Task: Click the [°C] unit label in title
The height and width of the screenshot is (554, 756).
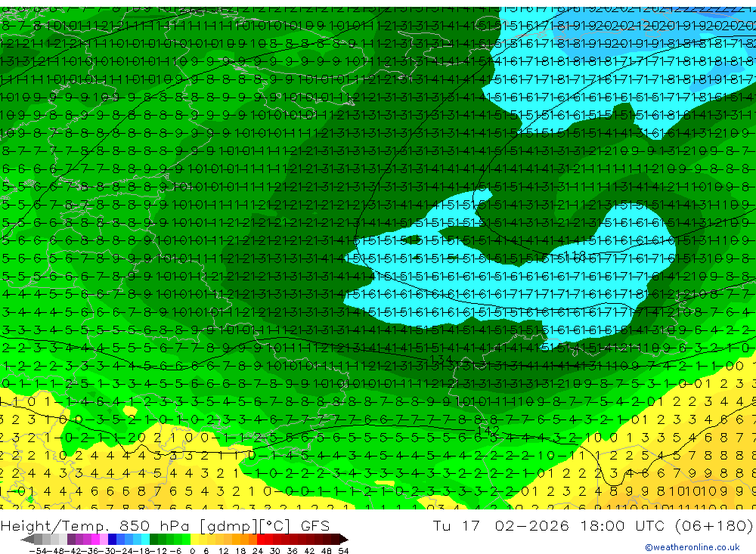Action: 276,526
